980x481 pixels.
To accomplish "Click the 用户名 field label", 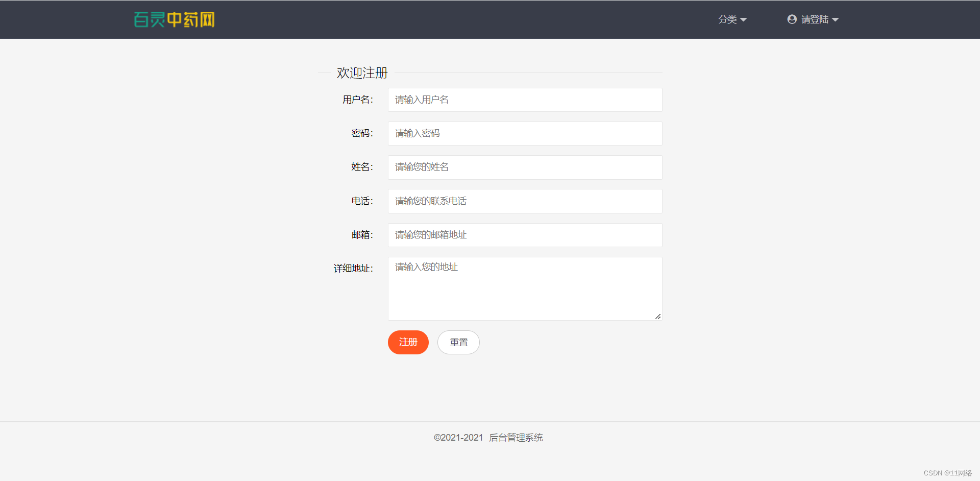I will (359, 100).
